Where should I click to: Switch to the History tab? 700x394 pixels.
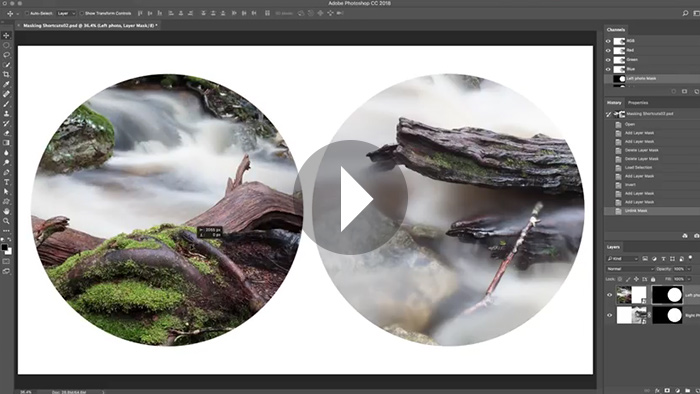(614, 103)
